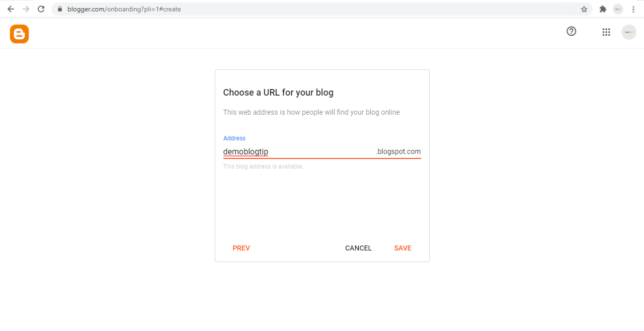Viewport: 644px width, 331px height.
Task: Click the .blogspot.com domain suffix label
Action: pyautogui.click(x=398, y=151)
